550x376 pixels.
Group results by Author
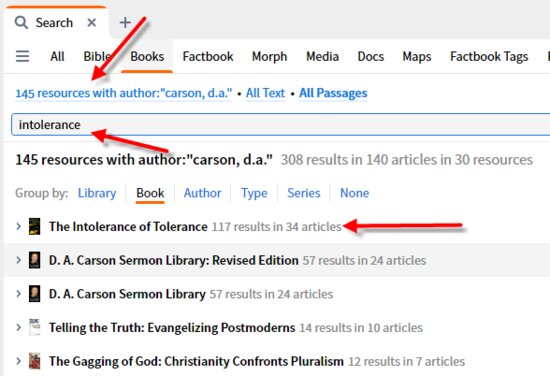[x=202, y=193]
